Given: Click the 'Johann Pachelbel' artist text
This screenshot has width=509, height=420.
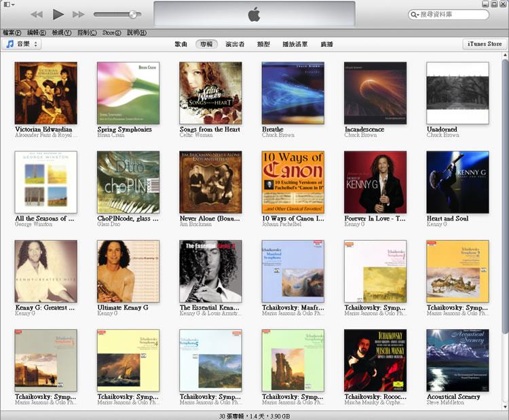Looking at the screenshot, I should coord(282,225).
